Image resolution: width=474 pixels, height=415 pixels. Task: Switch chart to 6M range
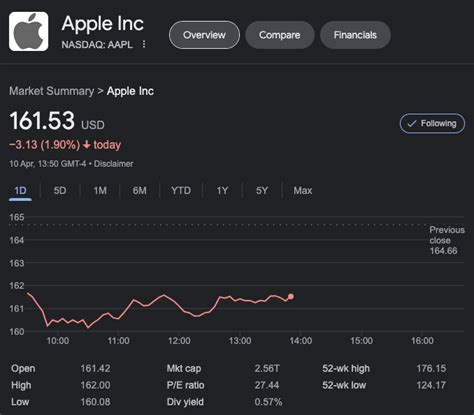pyautogui.click(x=139, y=191)
